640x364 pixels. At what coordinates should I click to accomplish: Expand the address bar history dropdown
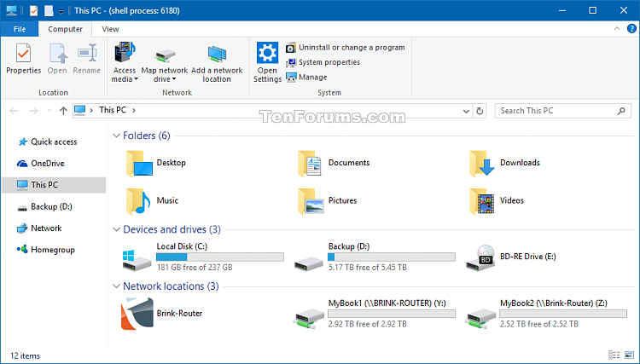tap(466, 111)
